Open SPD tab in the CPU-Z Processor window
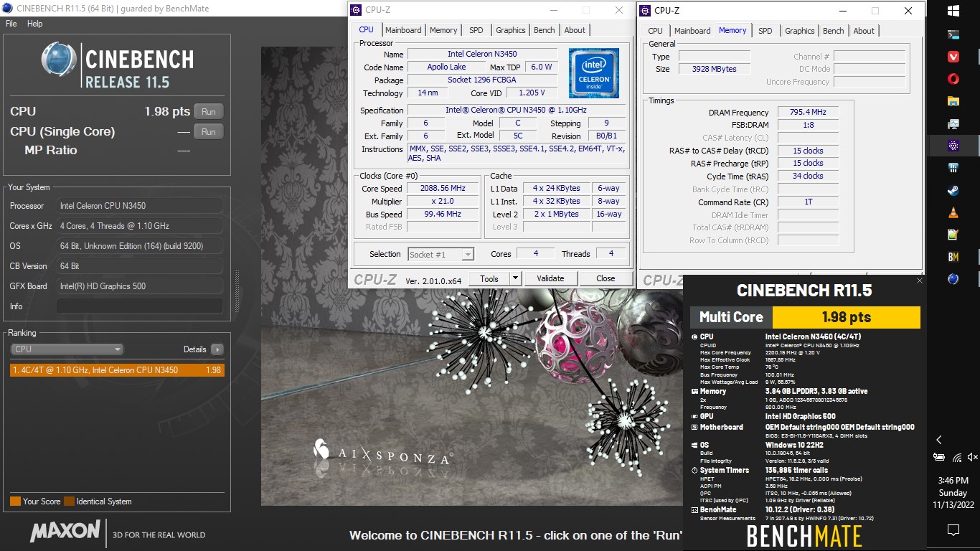The image size is (980, 551). [476, 30]
